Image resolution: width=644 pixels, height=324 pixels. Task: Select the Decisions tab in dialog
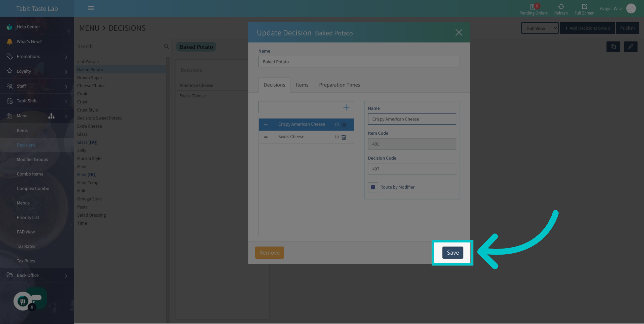[274, 85]
